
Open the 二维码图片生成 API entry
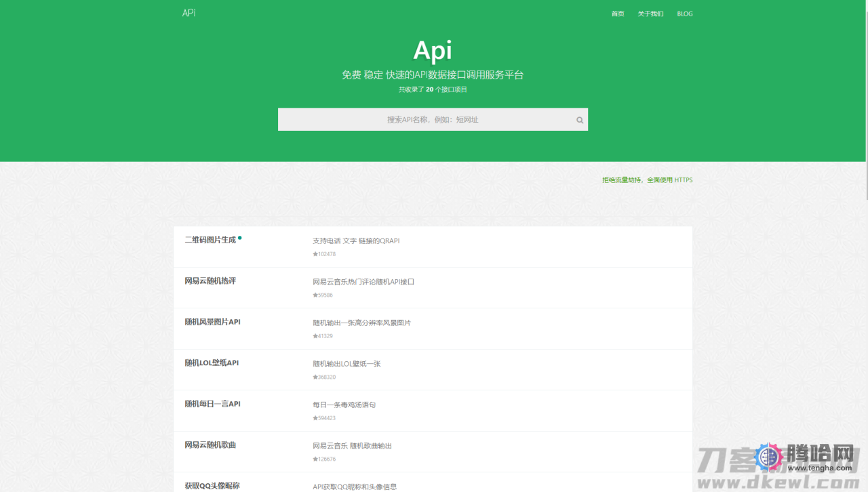click(210, 240)
